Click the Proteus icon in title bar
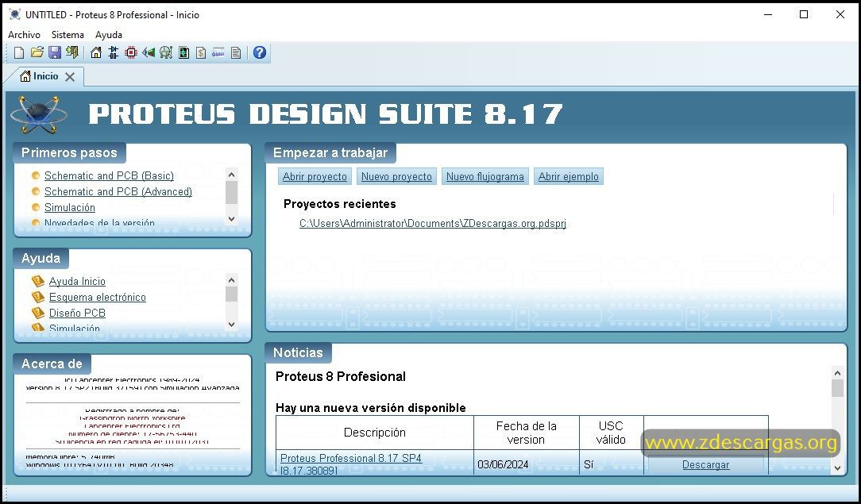861x504 pixels. (15, 15)
